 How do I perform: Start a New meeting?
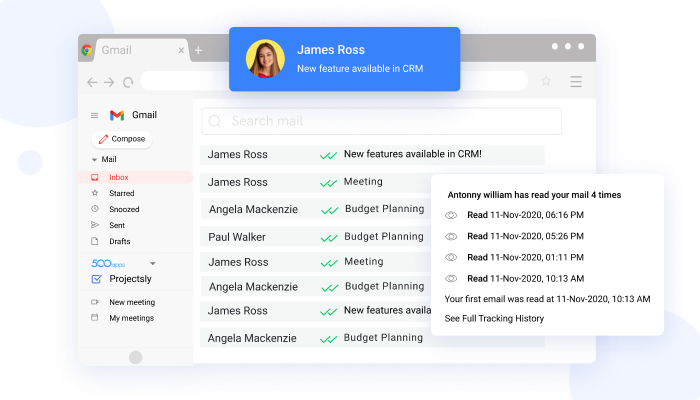pyautogui.click(x=132, y=302)
